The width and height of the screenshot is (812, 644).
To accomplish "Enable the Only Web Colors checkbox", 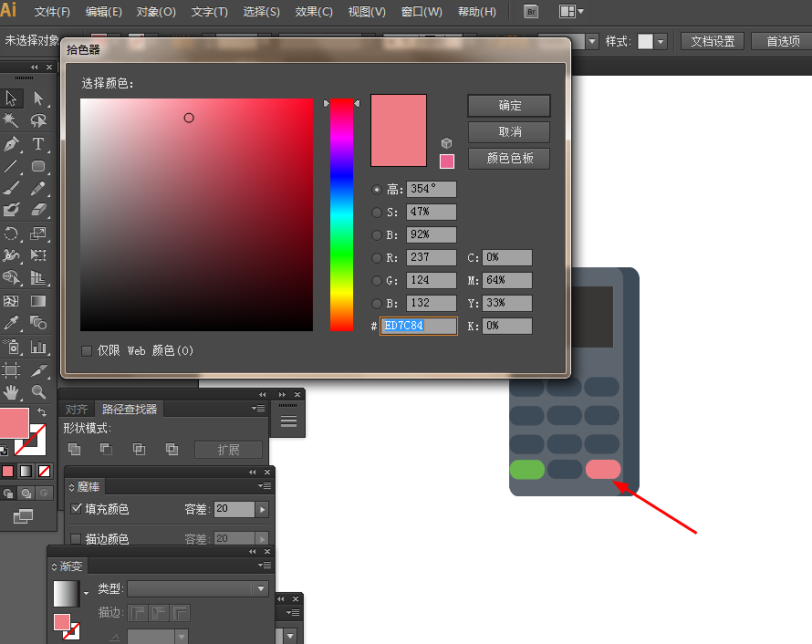I will (87, 351).
